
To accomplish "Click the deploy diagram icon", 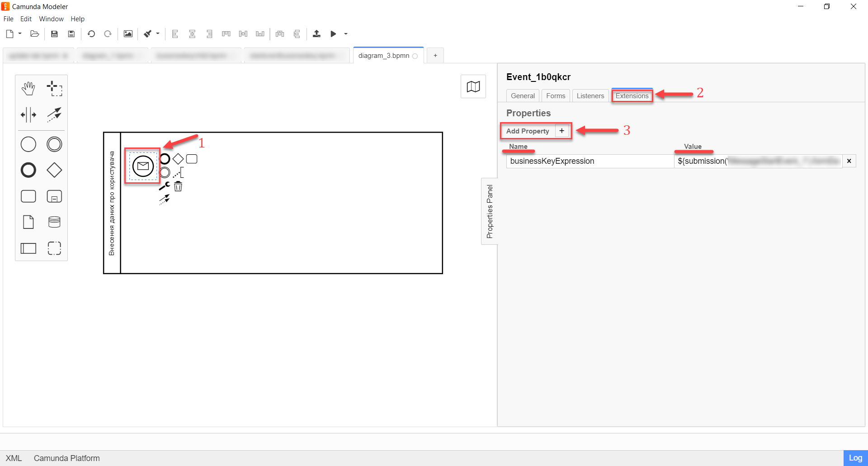I will click(316, 34).
